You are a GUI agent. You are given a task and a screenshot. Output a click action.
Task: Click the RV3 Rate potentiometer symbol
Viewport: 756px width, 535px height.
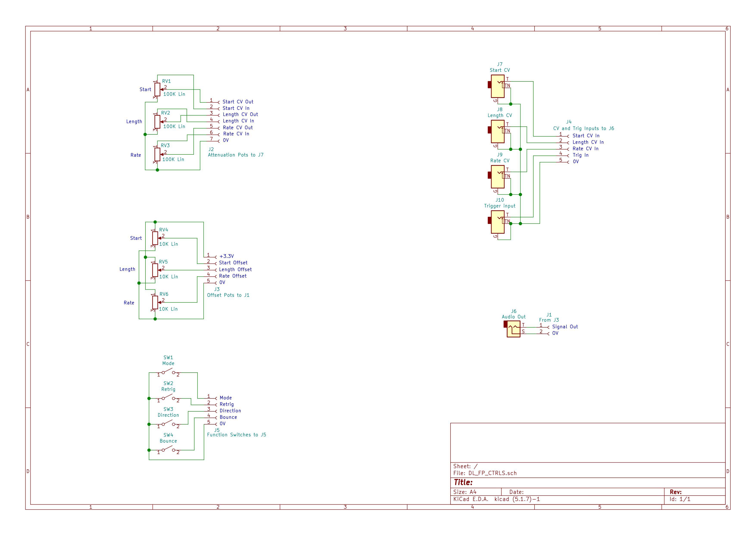point(157,154)
